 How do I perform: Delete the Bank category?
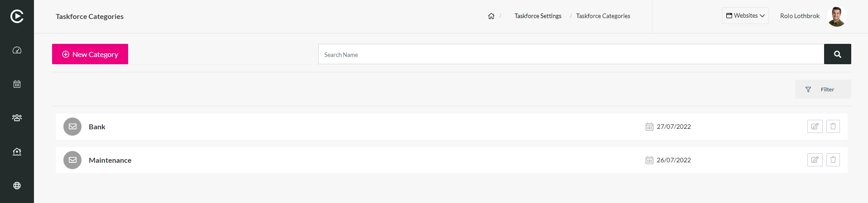tap(833, 127)
